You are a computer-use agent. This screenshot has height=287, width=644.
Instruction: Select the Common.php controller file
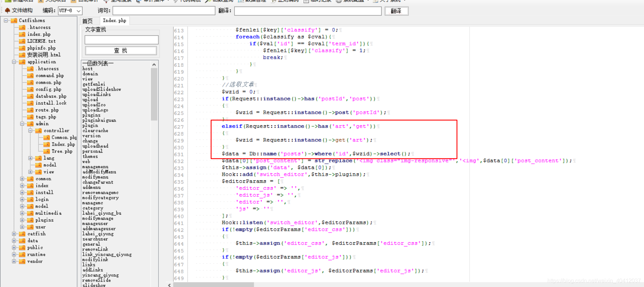pos(64,137)
